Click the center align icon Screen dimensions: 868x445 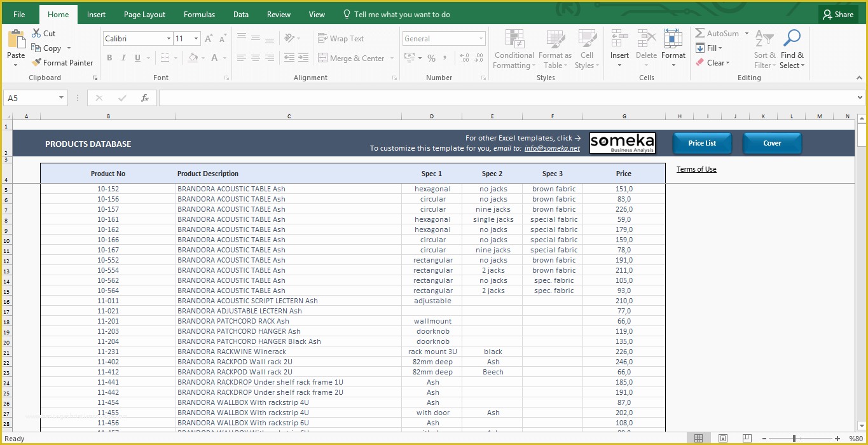[x=256, y=58]
